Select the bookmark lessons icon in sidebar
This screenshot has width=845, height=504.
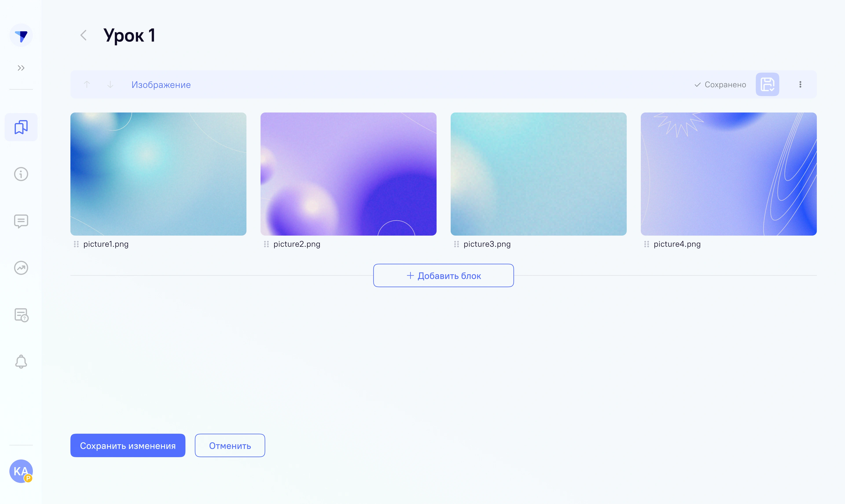coord(21,127)
